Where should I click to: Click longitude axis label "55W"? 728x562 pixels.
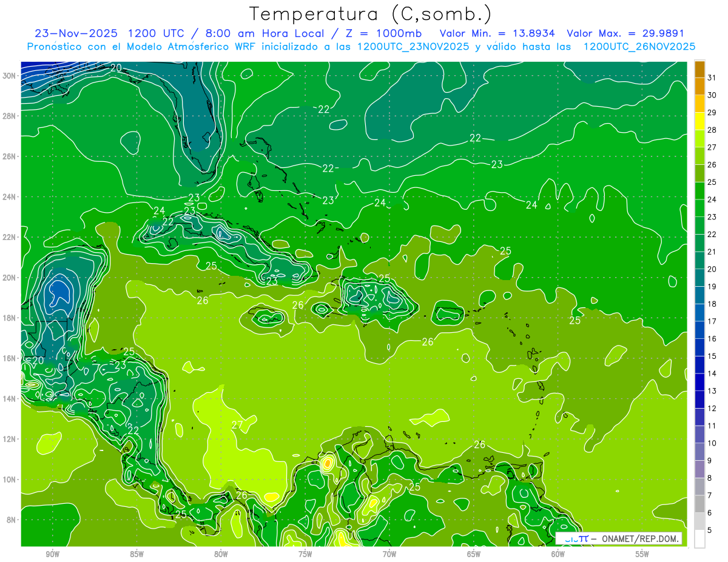[642, 554]
